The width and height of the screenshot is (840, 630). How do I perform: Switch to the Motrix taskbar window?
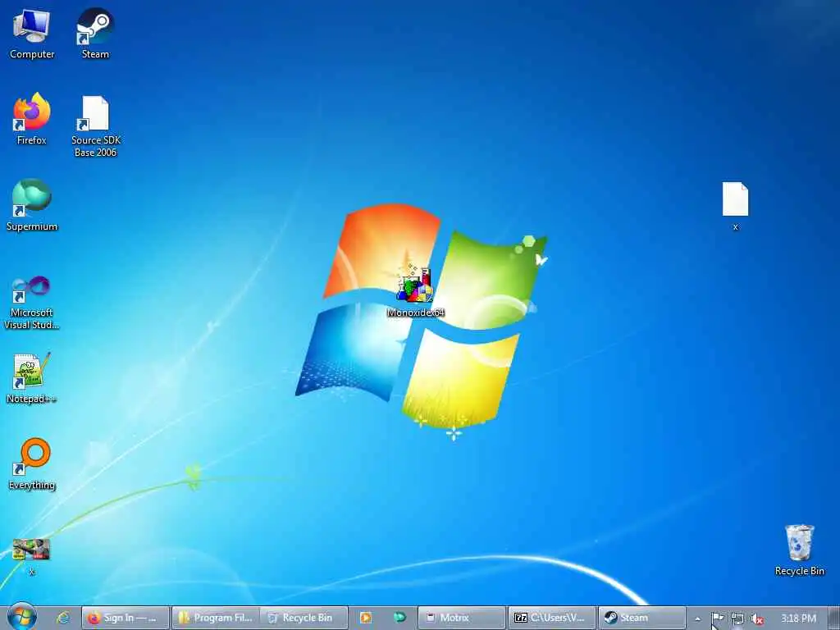(462, 618)
